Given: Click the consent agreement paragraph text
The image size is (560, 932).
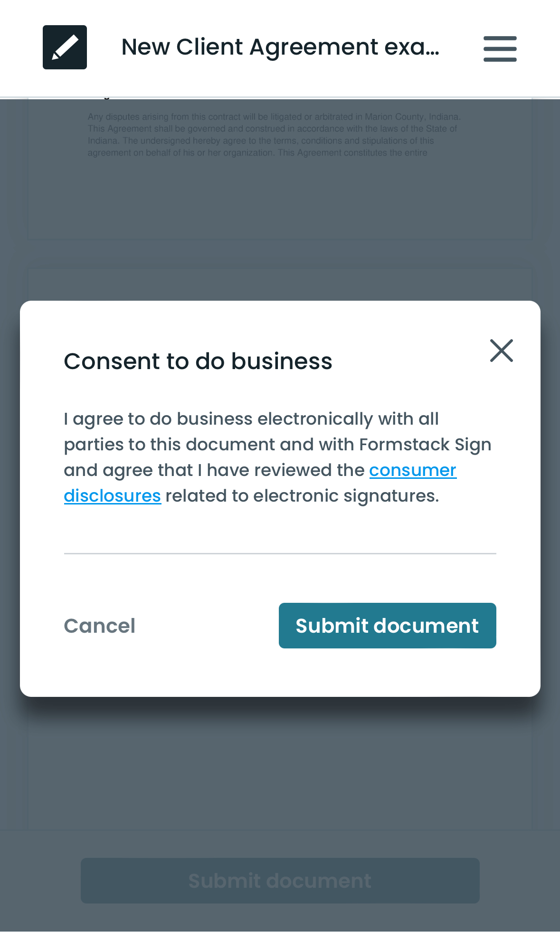Looking at the screenshot, I should point(277,456).
